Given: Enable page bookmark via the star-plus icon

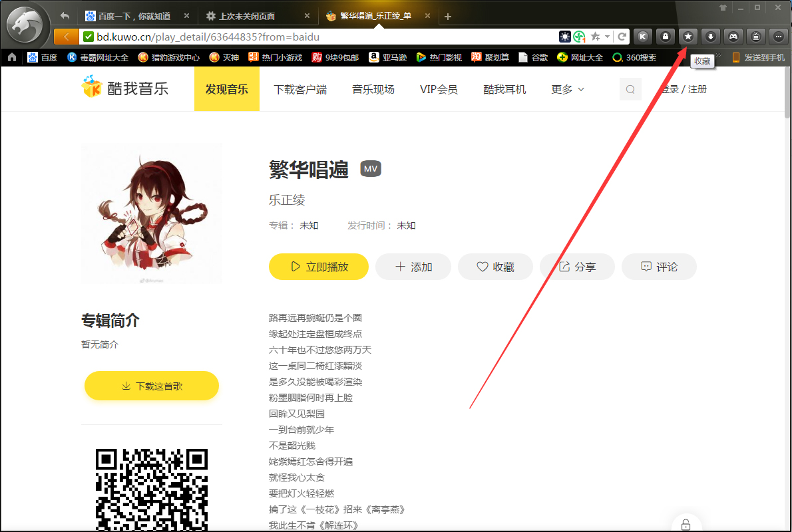Looking at the screenshot, I should (x=595, y=37).
